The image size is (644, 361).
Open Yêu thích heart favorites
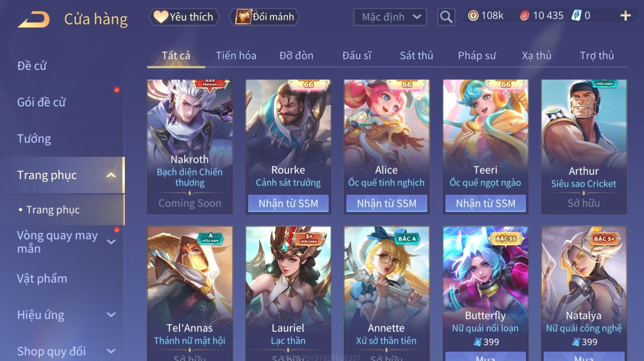pyautogui.click(x=184, y=17)
